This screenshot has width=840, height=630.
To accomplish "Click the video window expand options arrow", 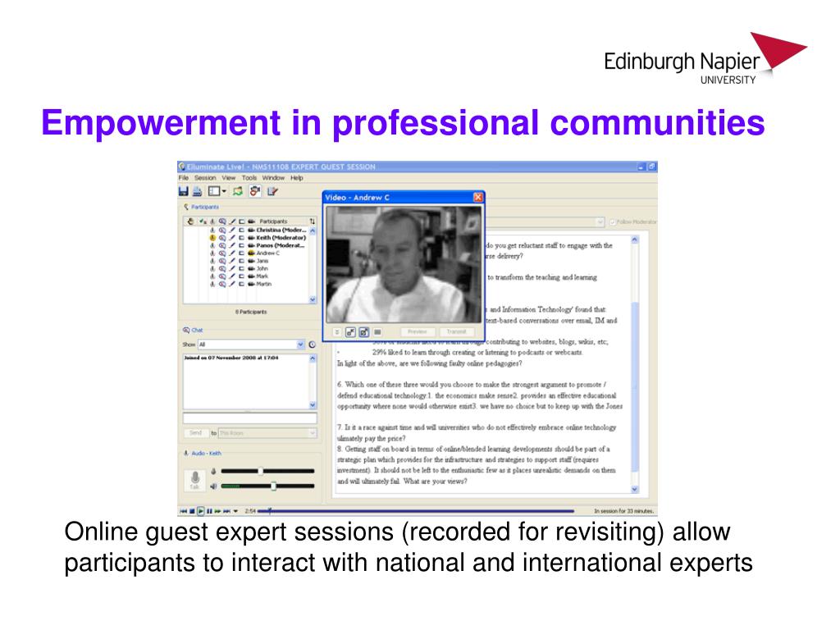I will tap(337, 332).
